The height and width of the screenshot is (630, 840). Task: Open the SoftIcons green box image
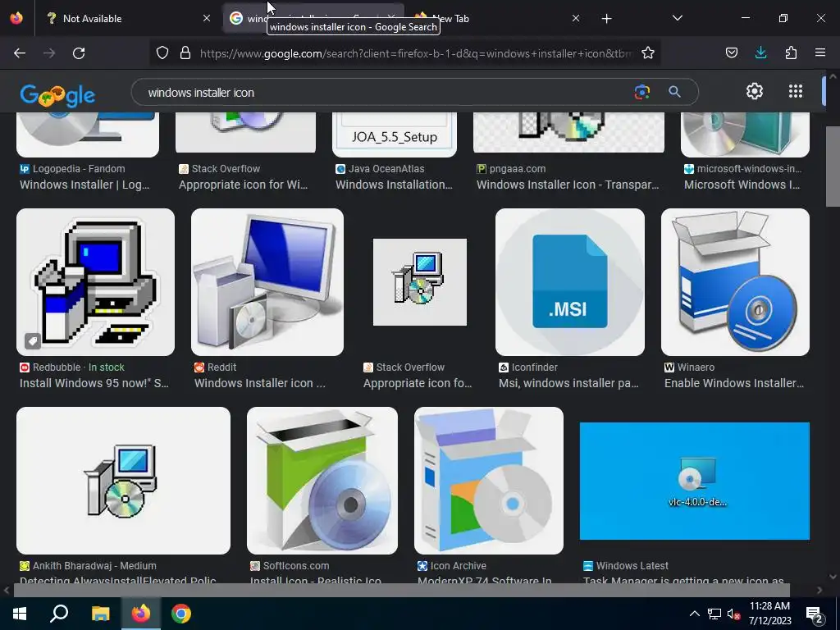pos(322,481)
